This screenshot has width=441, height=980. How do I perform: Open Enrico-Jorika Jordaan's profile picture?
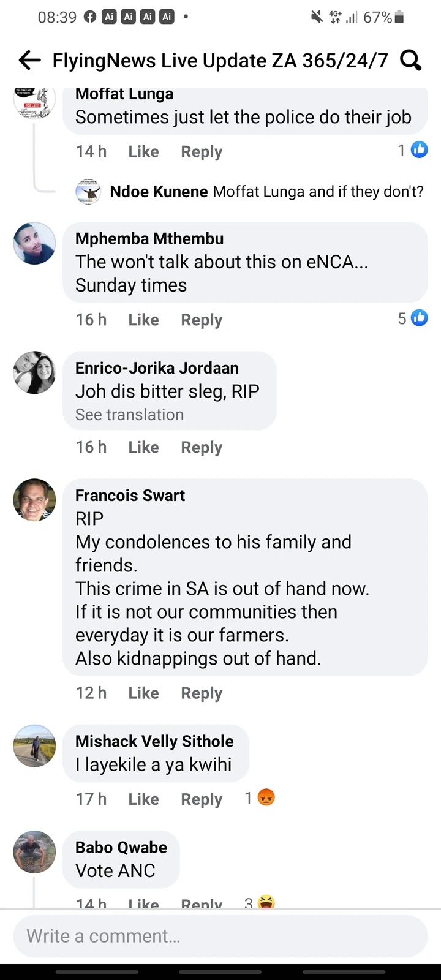coord(35,372)
